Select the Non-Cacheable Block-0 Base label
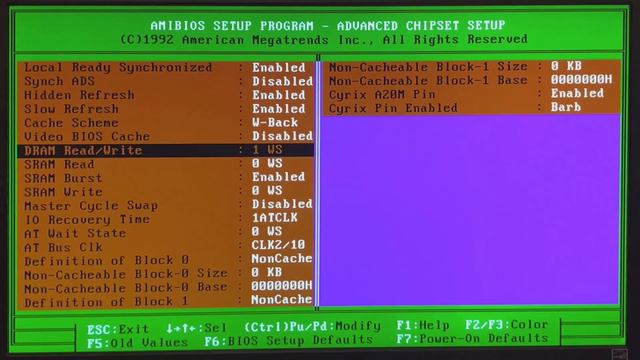 click(x=126, y=288)
